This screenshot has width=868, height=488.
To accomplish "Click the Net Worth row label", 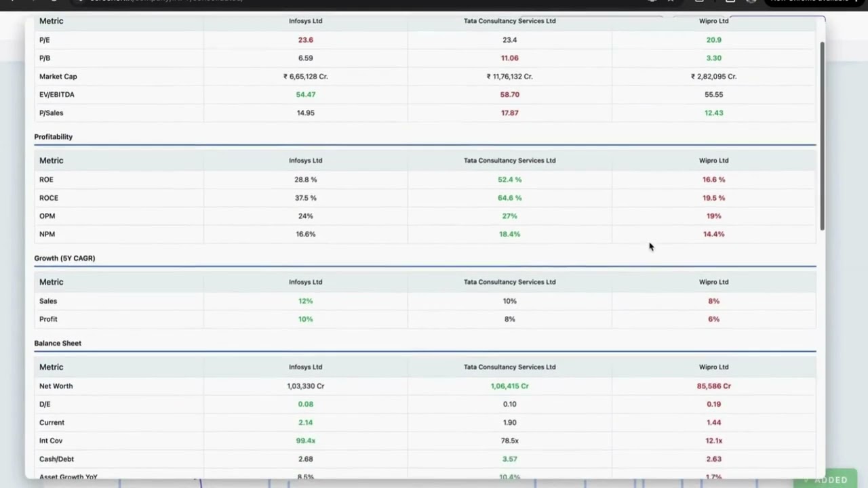I will tap(56, 386).
